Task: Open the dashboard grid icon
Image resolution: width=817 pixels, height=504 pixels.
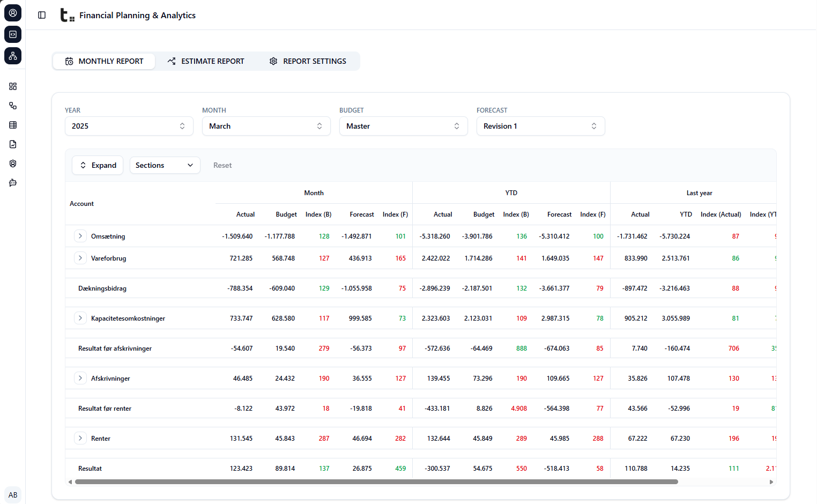Action: click(13, 86)
